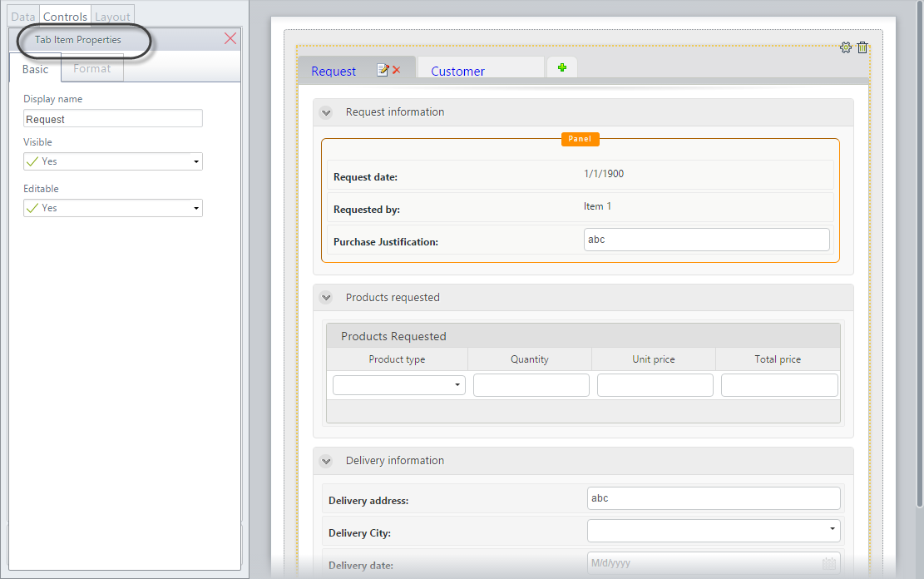The image size is (924, 579).
Task: Click the Total price input cell
Action: point(779,385)
